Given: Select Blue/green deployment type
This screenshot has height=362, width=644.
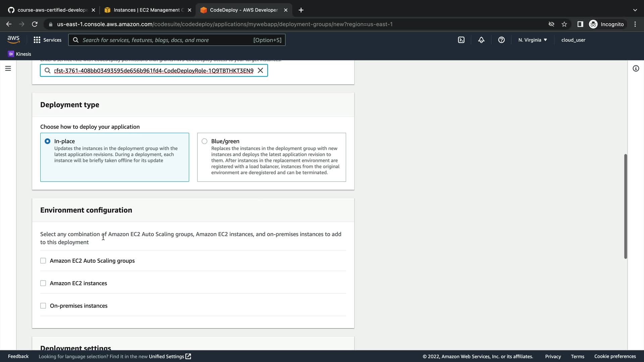Looking at the screenshot, I should pos(204,141).
